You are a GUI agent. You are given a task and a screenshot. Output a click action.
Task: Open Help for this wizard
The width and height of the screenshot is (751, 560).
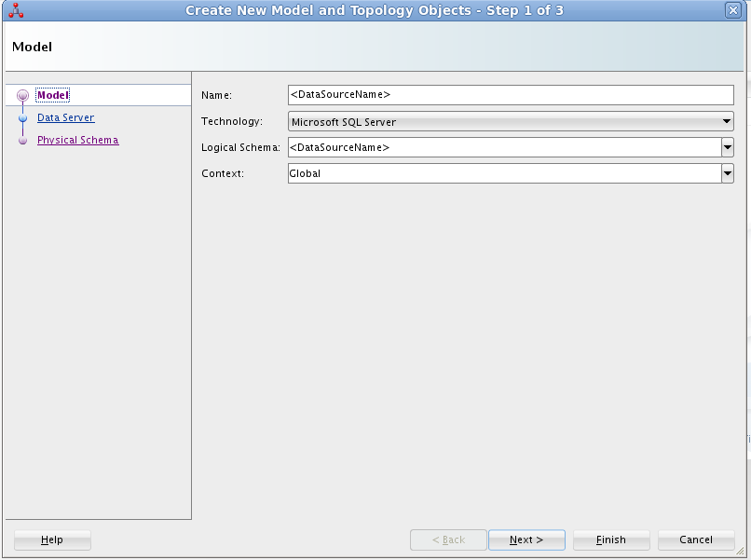(52, 540)
